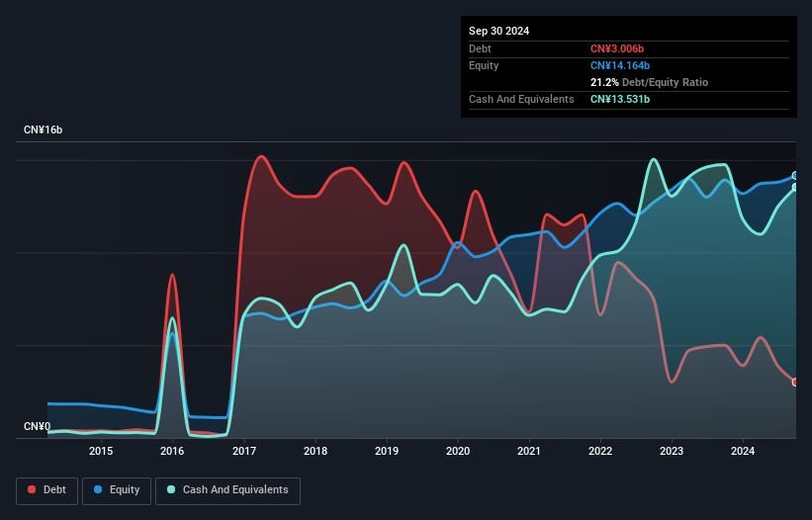The width and height of the screenshot is (812, 520).
Task: Click the red Debt legend dot
Action: coord(32,489)
